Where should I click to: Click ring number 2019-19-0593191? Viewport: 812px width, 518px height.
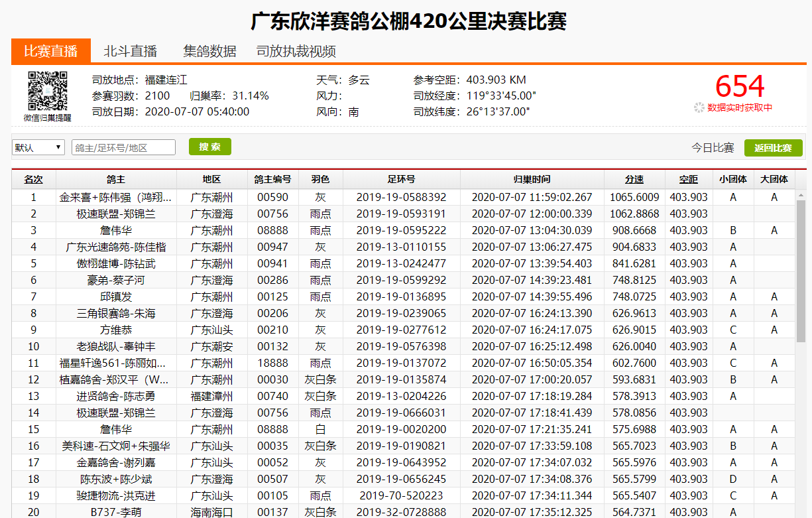coord(401,214)
